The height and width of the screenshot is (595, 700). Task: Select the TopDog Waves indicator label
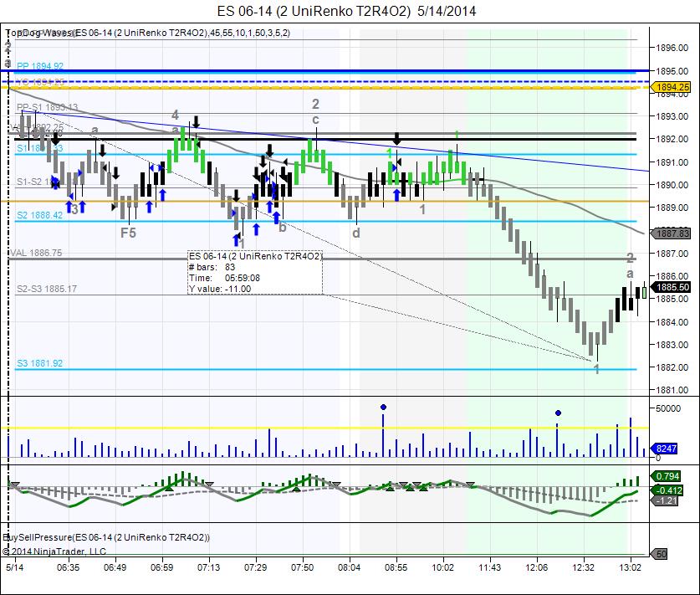[147, 33]
